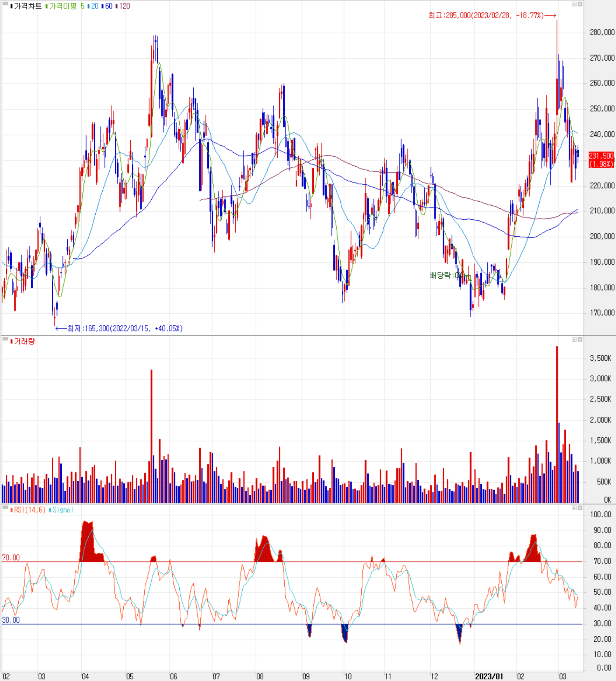This screenshot has height=681, width=616.
Task: Click the 280,000 price axis label
Action: 602,32
